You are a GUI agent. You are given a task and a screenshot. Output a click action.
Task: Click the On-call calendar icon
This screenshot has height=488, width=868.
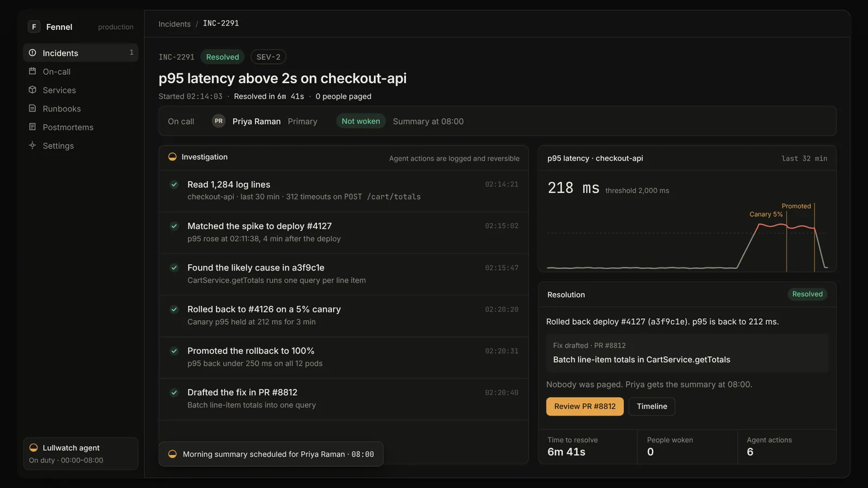click(33, 71)
